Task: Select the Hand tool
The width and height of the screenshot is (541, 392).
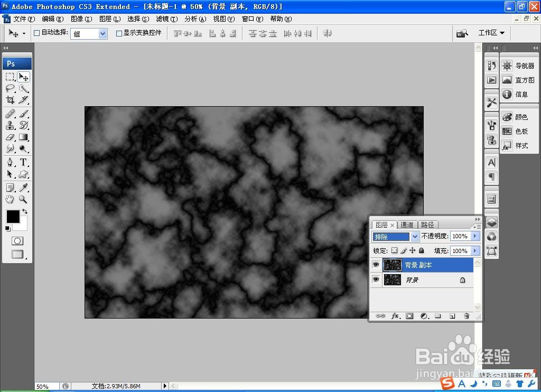Action: tap(10, 199)
